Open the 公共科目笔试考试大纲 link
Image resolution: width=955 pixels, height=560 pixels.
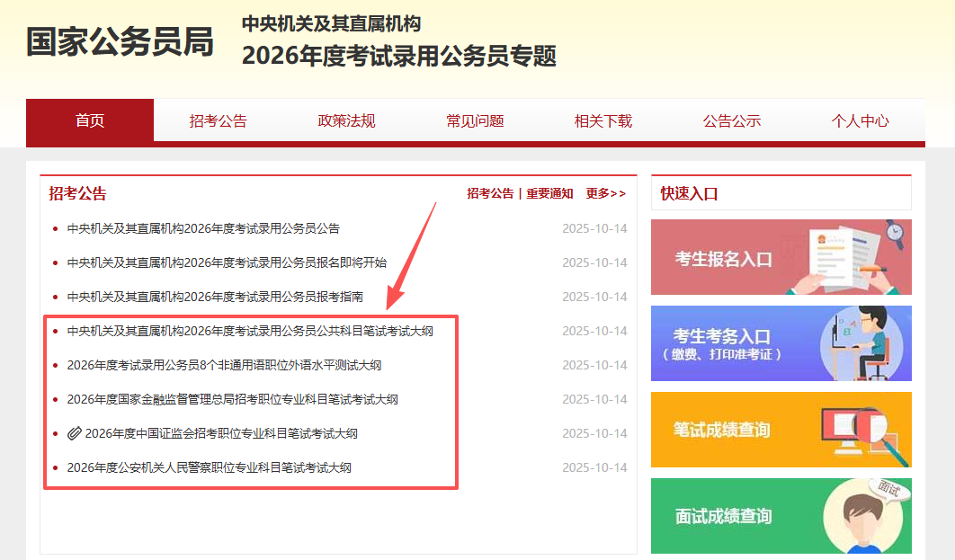250,331
